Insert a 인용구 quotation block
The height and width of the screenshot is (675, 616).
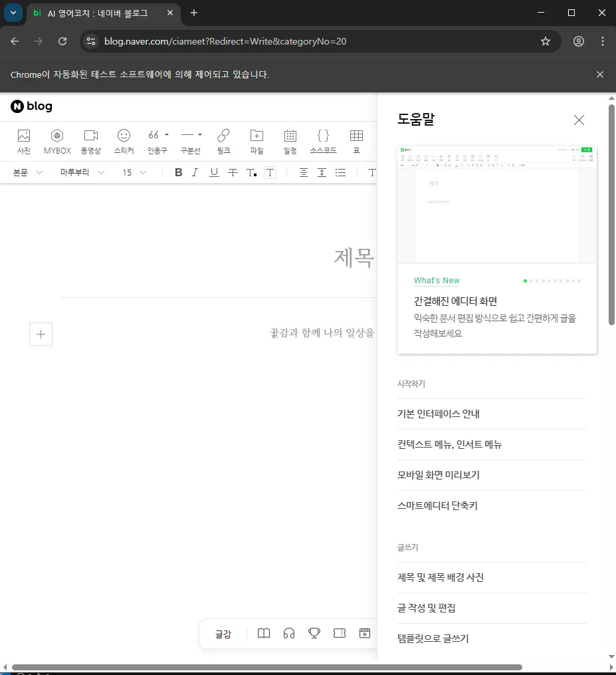(x=154, y=141)
